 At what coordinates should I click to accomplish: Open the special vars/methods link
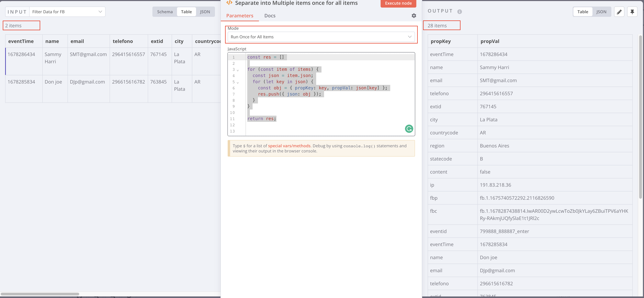(x=289, y=146)
